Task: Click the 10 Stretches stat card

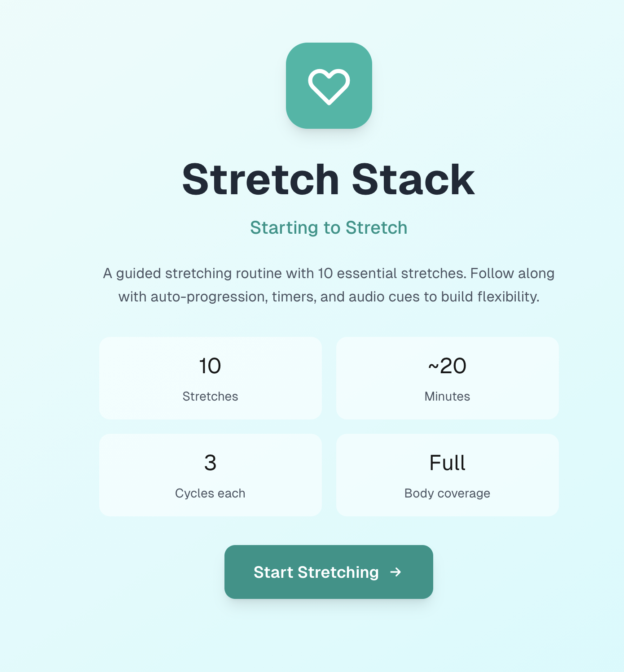Action: [210, 378]
